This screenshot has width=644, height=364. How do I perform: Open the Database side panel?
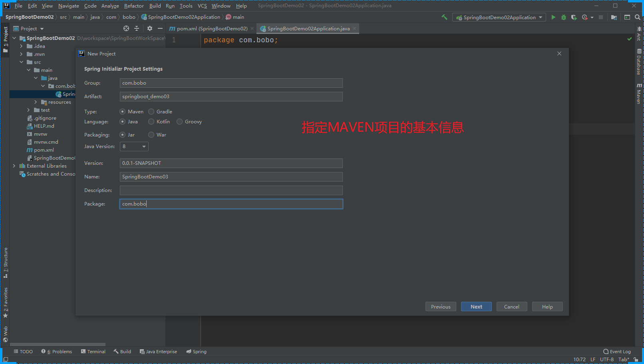coord(639,62)
